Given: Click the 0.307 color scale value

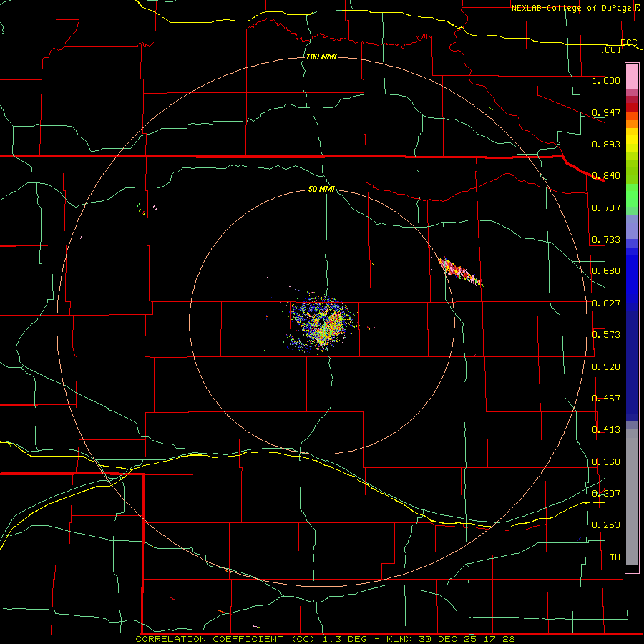Looking at the screenshot, I should 606,493.
